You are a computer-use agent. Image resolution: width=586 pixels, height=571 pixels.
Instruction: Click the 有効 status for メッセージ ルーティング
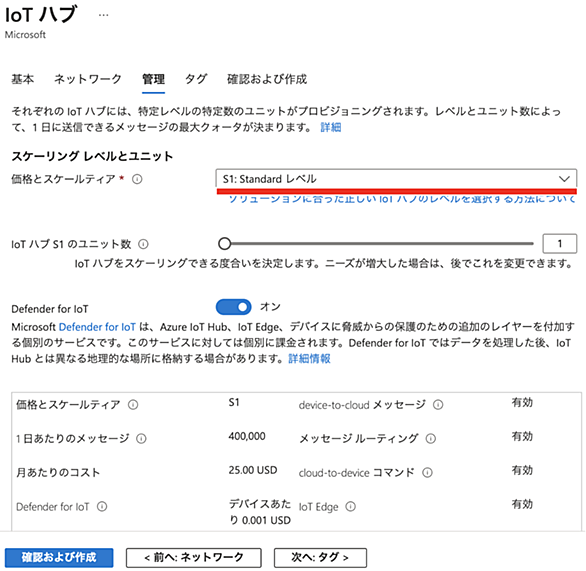pyautogui.click(x=522, y=436)
